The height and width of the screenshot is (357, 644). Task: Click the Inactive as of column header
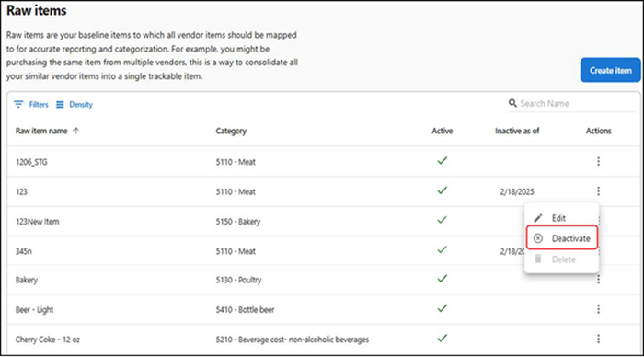click(517, 131)
